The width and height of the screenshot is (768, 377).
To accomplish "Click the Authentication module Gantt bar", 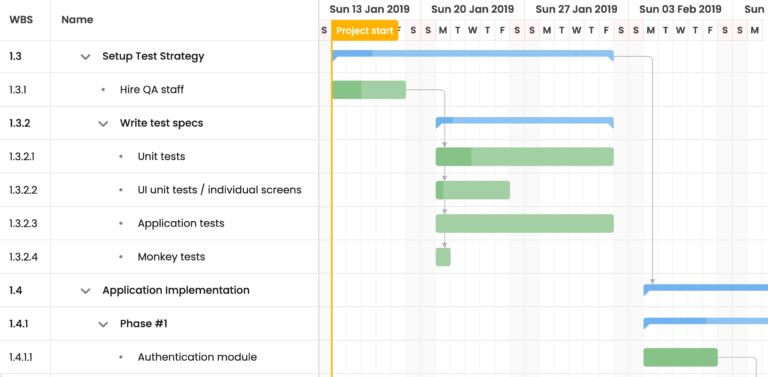I will pyautogui.click(x=680, y=357).
